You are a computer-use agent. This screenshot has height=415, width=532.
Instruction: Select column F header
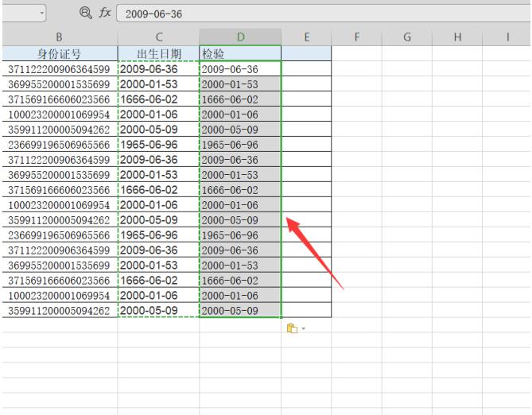point(356,37)
